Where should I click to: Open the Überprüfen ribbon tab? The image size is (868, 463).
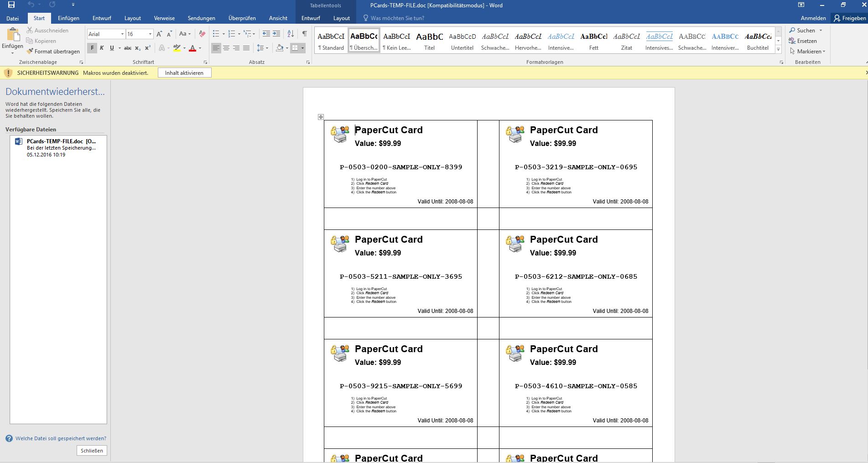point(242,18)
